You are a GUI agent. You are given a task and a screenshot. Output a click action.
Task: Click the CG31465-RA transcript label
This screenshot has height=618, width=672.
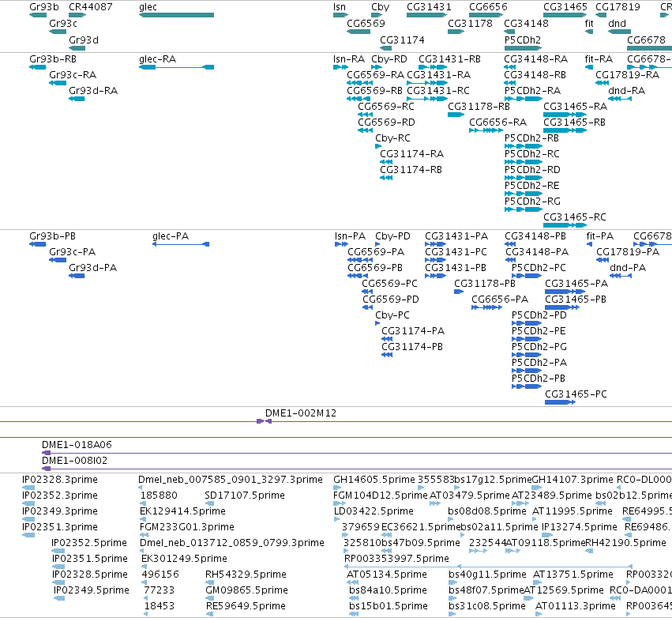tap(575, 107)
